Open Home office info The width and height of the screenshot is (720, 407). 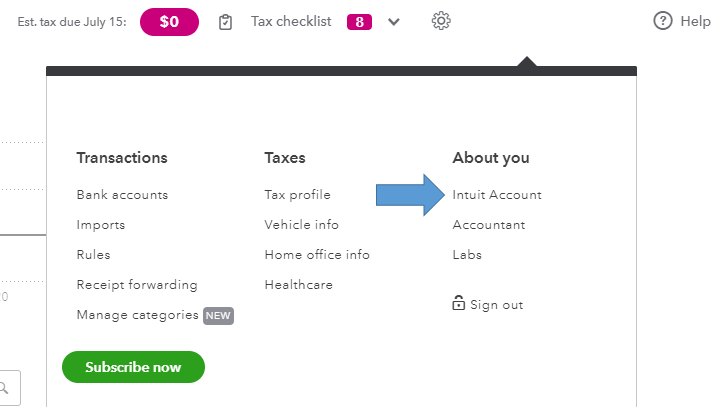[x=317, y=255]
